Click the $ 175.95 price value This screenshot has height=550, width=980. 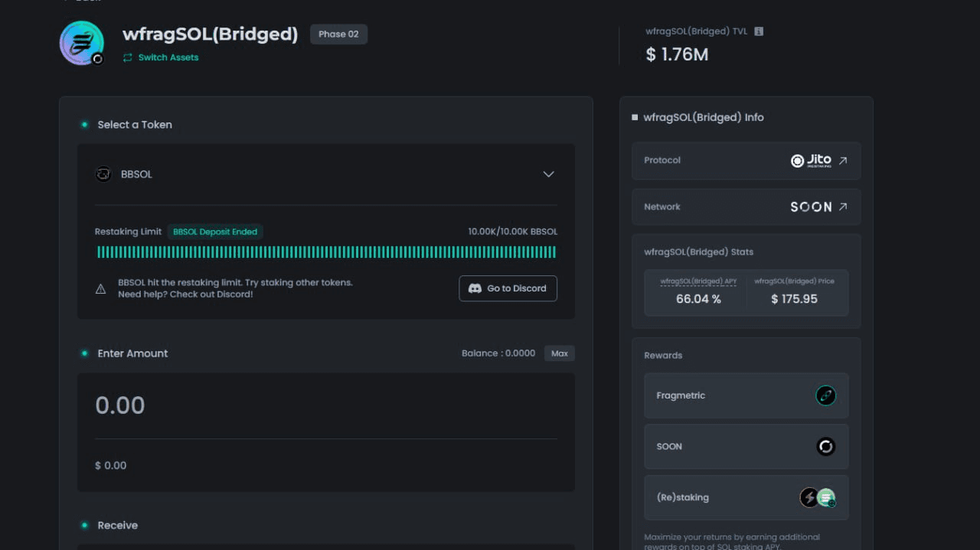pyautogui.click(x=794, y=299)
